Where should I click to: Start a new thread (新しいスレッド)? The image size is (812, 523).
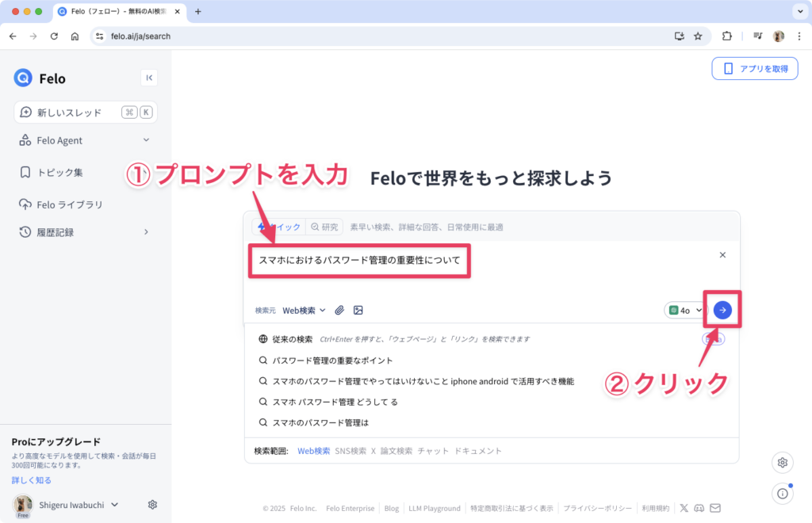pyautogui.click(x=86, y=113)
